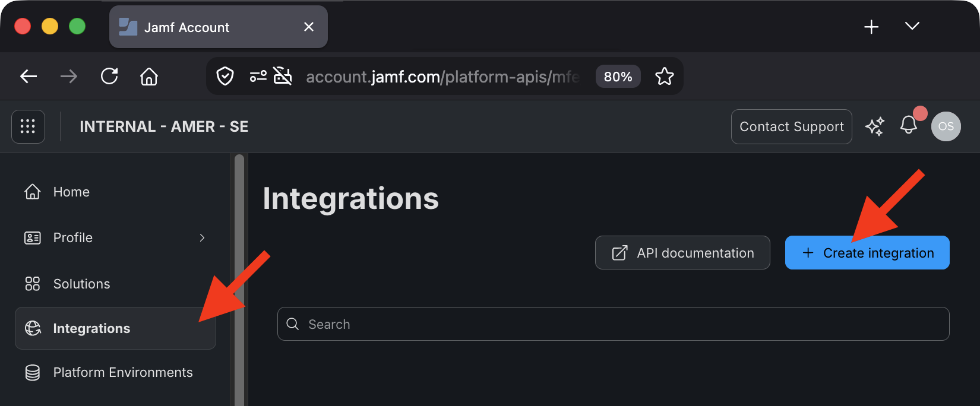Click the Integrations globe icon
This screenshot has height=406, width=980.
(x=33, y=328)
